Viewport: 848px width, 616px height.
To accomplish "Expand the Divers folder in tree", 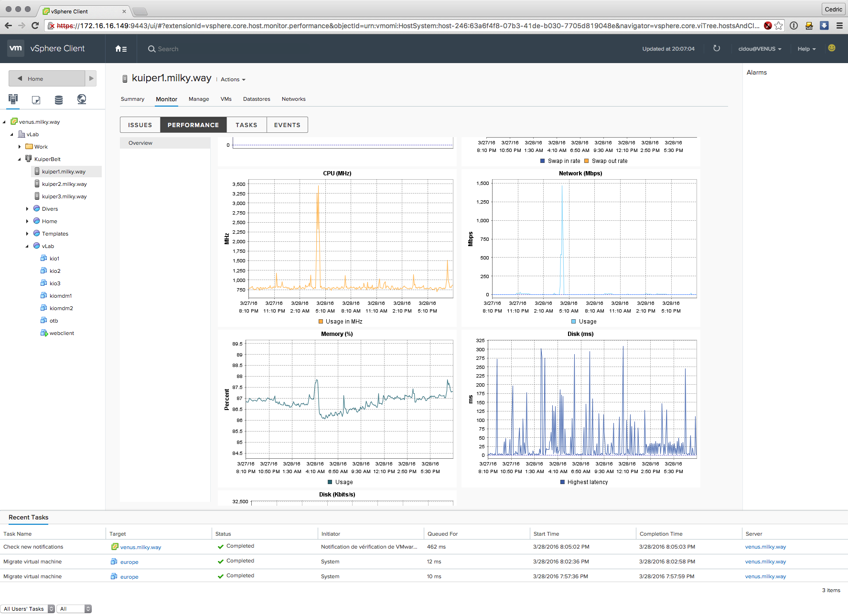I will pos(27,209).
